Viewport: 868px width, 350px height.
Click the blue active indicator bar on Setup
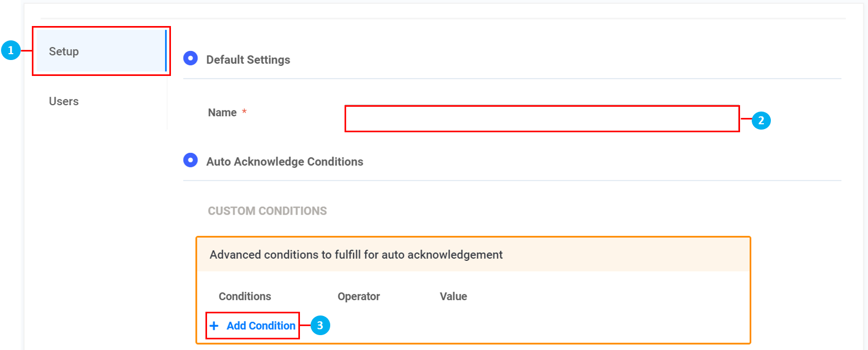166,50
